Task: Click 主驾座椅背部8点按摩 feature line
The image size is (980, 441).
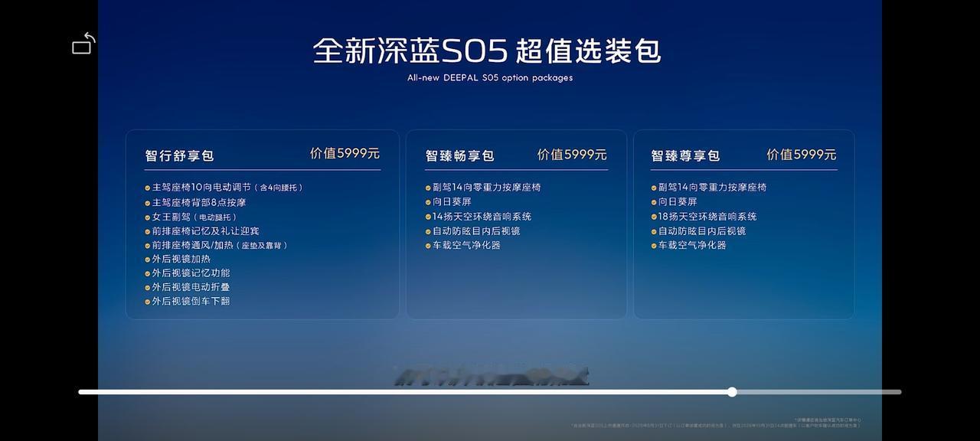Action: pos(195,202)
